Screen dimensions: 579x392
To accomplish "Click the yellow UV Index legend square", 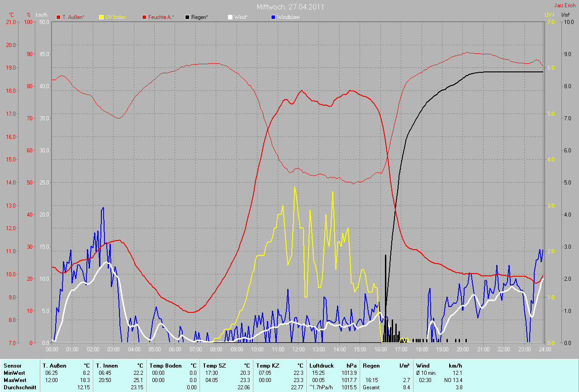I will [101, 17].
